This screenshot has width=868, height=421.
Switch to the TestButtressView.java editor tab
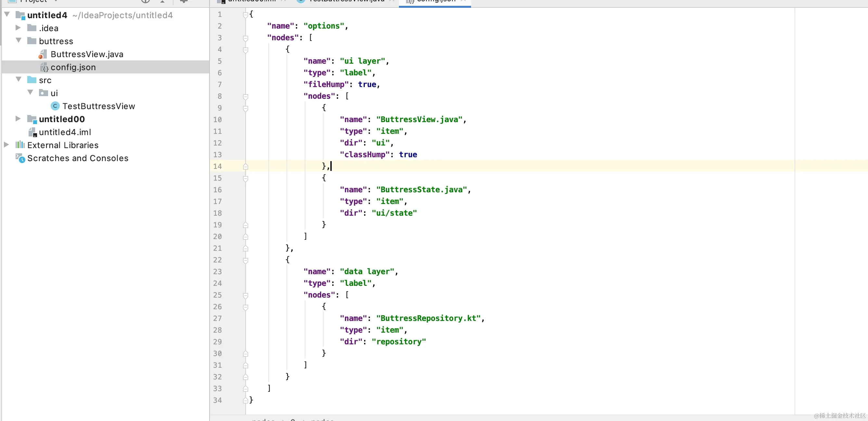346,1
